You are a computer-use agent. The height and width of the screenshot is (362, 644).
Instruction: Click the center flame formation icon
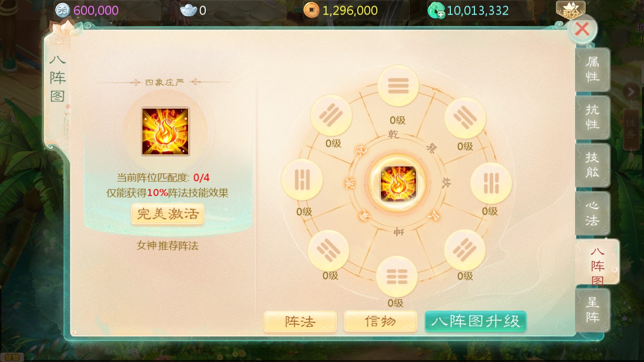pos(397,184)
